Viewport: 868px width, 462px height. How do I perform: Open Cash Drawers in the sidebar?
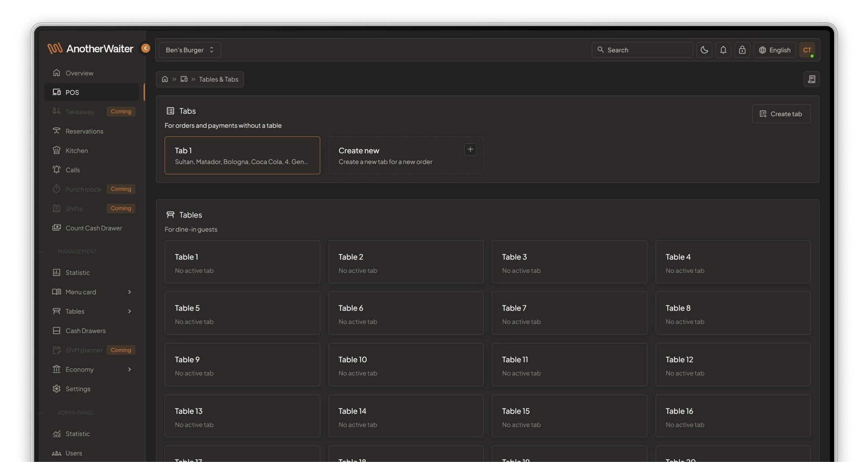click(92, 331)
